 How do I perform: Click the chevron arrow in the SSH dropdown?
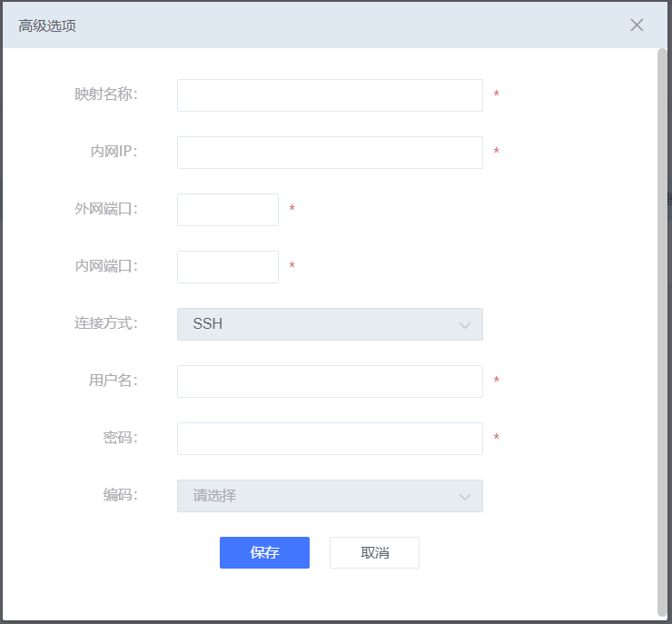pyautogui.click(x=465, y=325)
